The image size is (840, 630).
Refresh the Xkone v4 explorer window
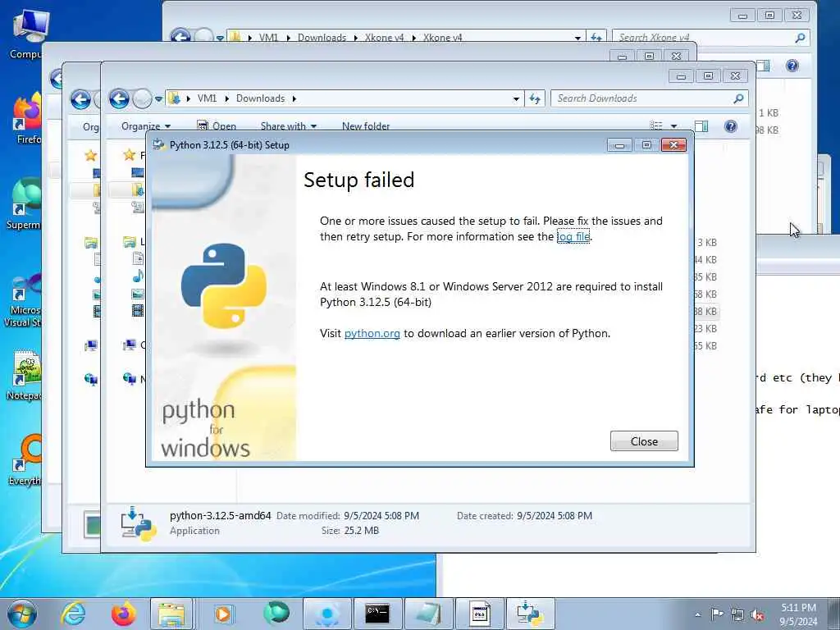[x=596, y=38]
